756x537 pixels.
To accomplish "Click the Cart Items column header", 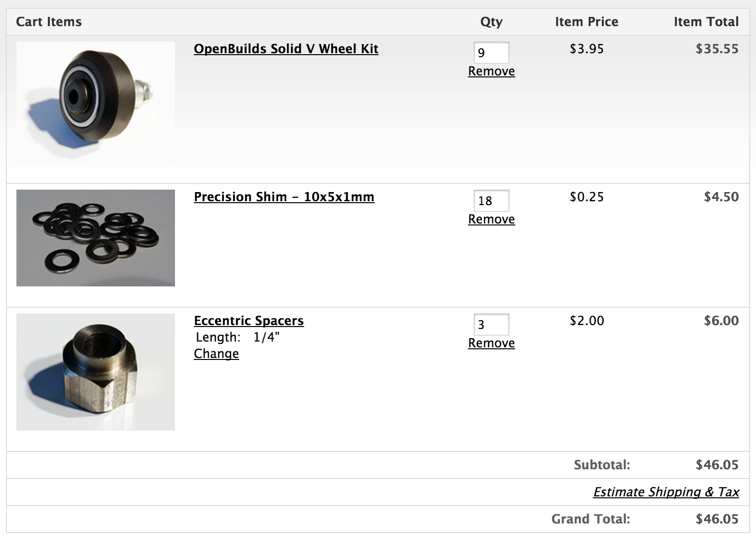I will pos(49,22).
